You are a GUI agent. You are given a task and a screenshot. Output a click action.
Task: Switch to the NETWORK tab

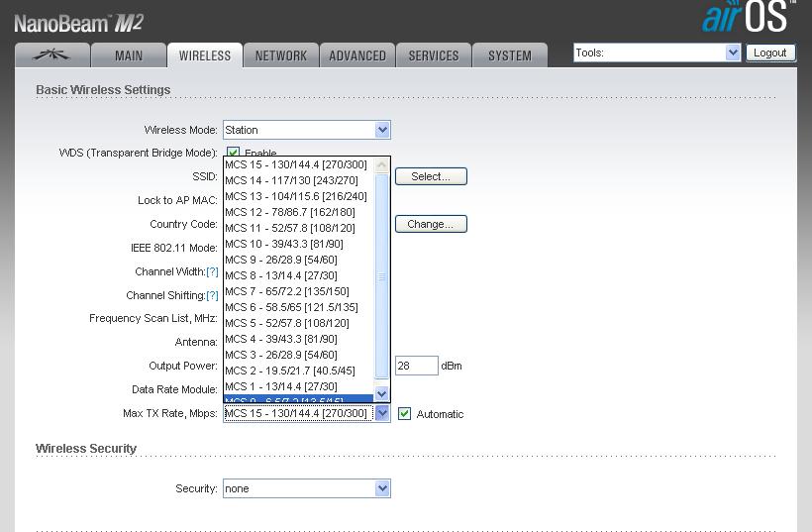(281, 55)
